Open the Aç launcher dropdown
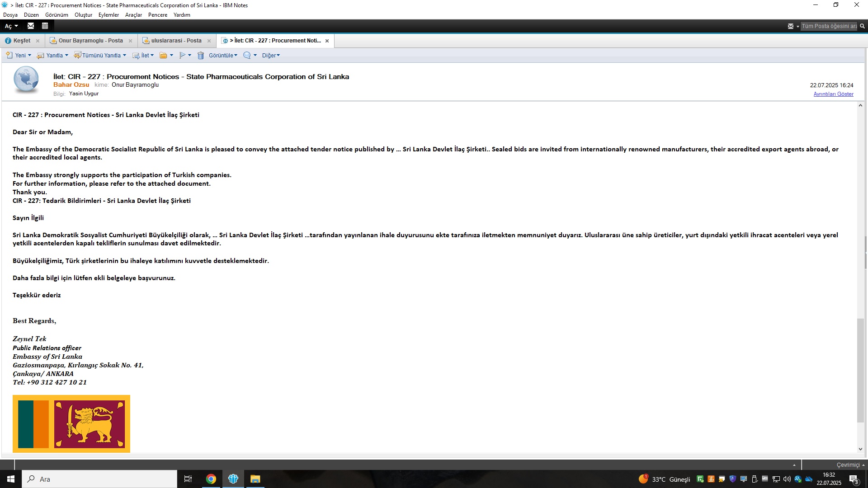The height and width of the screenshot is (488, 868). (x=11, y=26)
